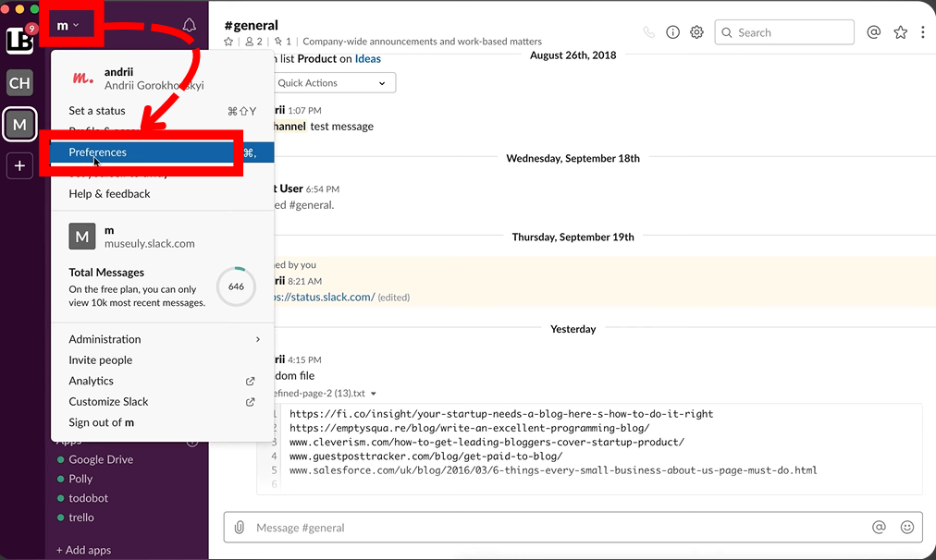This screenshot has width=936, height=560.
Task: Click Sign out of m
Action: pyautogui.click(x=102, y=422)
